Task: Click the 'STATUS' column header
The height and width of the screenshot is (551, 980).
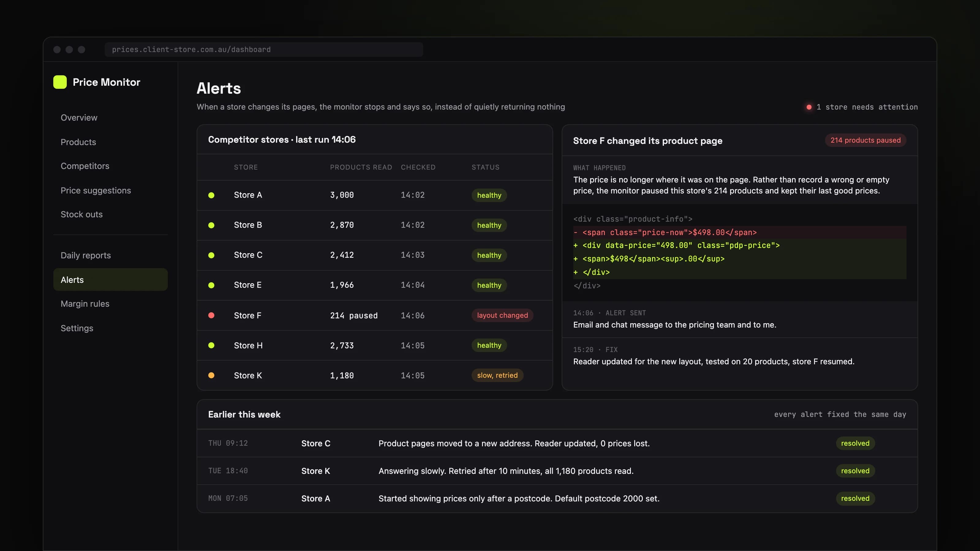Action: pos(485,167)
